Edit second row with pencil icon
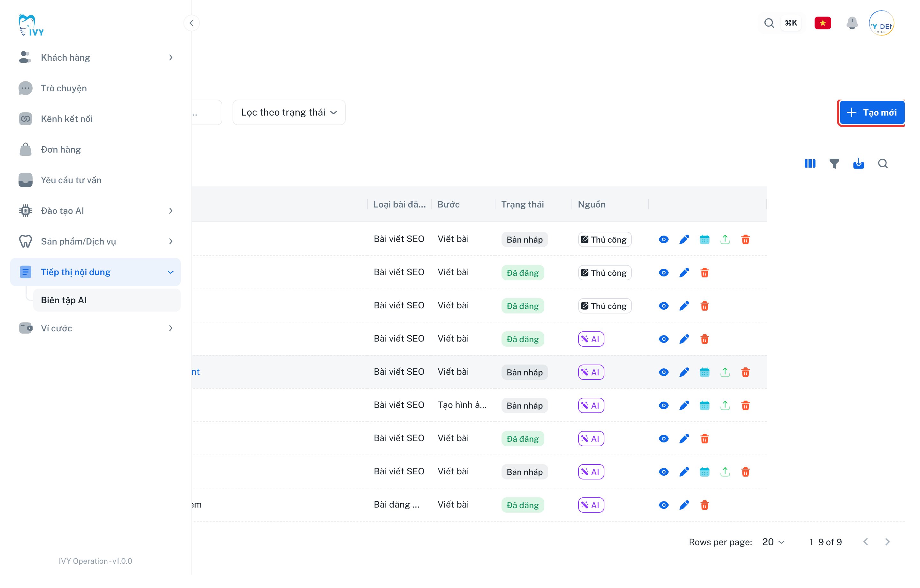The image size is (920, 588). (x=684, y=273)
